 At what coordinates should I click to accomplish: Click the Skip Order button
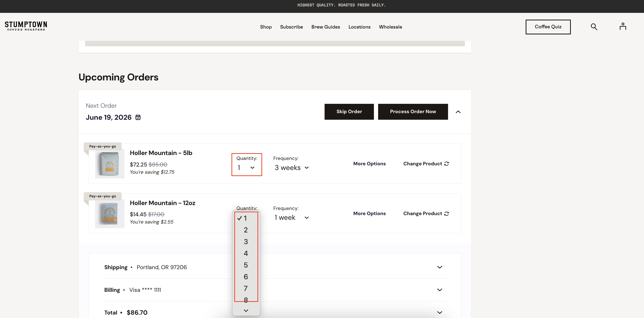click(x=349, y=112)
